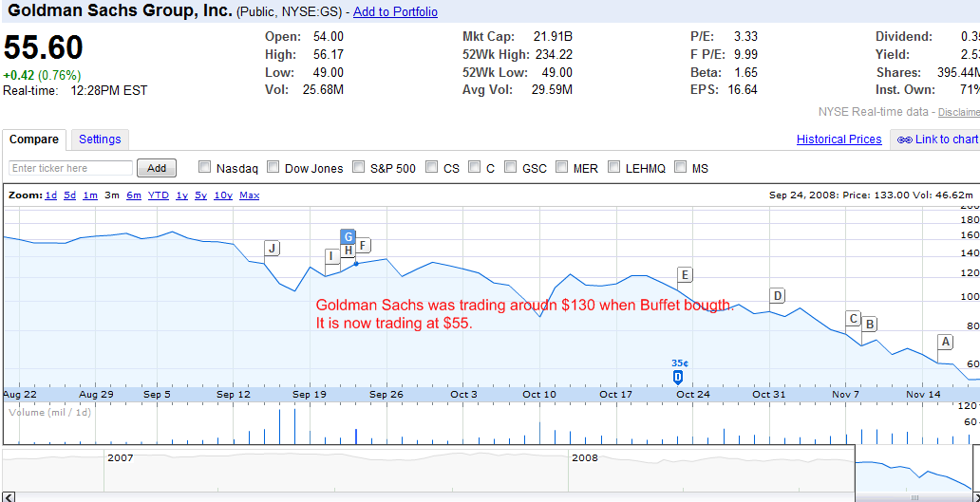Enable the Dow Jones comparison checkbox

[x=273, y=167]
